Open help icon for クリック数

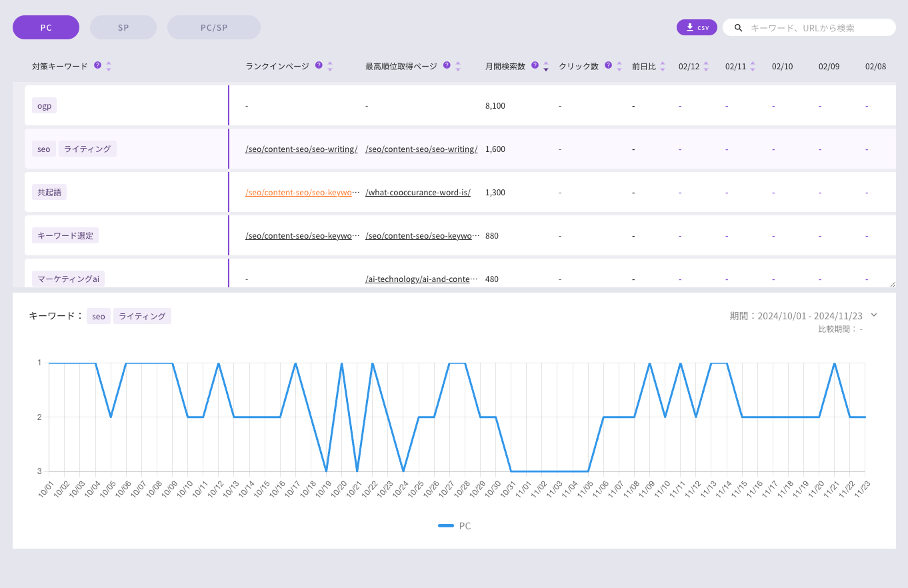coord(608,65)
